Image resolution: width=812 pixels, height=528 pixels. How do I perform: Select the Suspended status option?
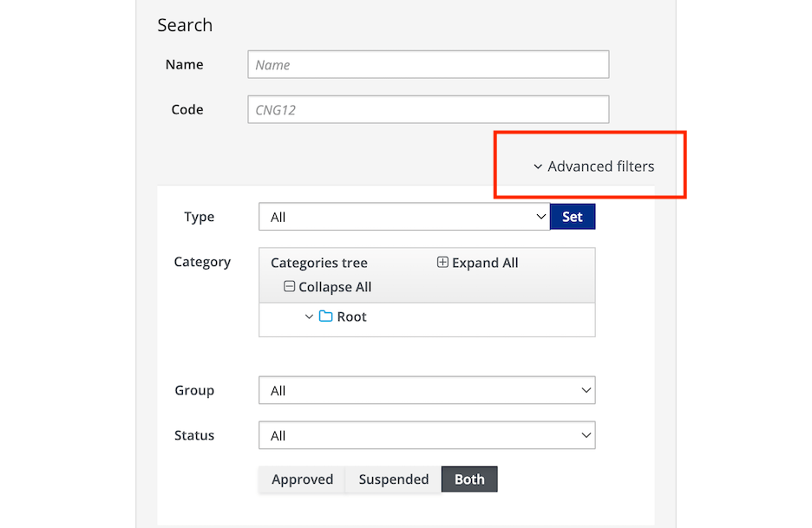[x=392, y=479]
